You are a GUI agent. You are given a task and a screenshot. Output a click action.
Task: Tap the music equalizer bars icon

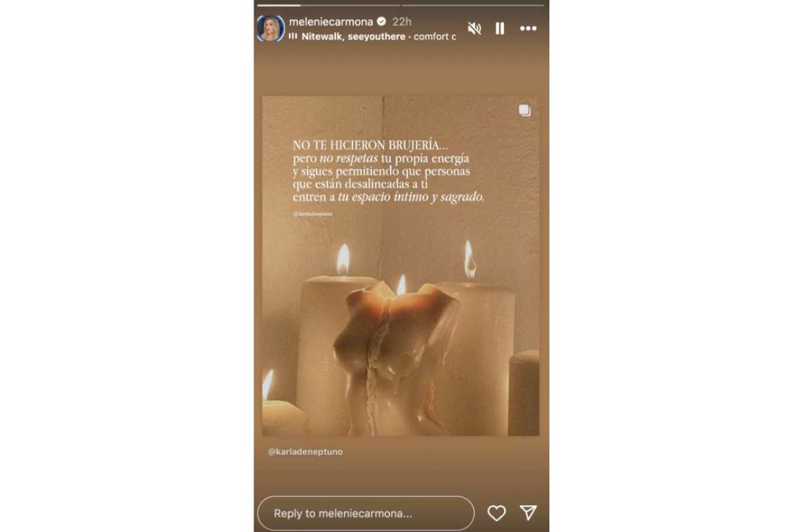click(293, 37)
